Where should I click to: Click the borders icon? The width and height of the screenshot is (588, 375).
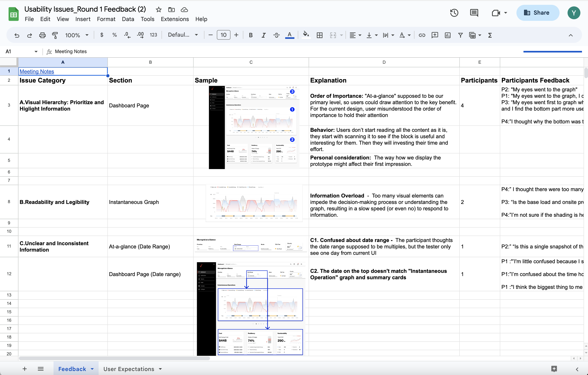[319, 35]
